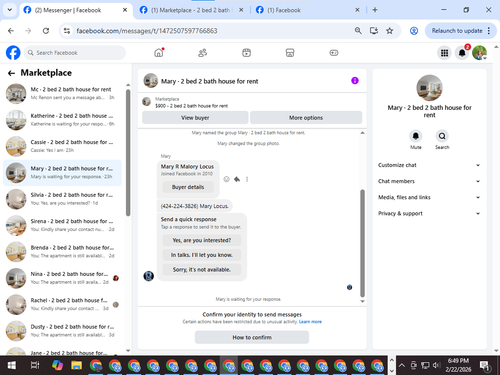This screenshot has height=375, width=500.
Task: Click the conversation list scrollbar
Action: click(x=128, y=153)
